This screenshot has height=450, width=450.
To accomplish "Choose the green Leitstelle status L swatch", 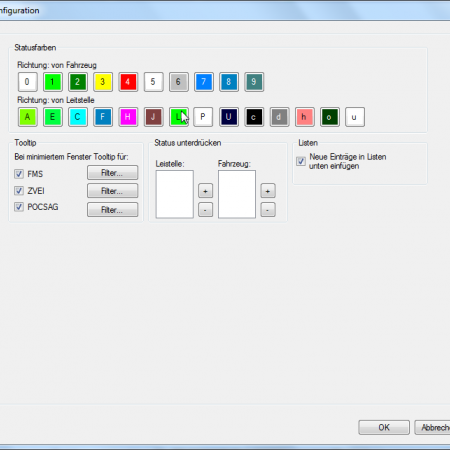I will [x=179, y=117].
